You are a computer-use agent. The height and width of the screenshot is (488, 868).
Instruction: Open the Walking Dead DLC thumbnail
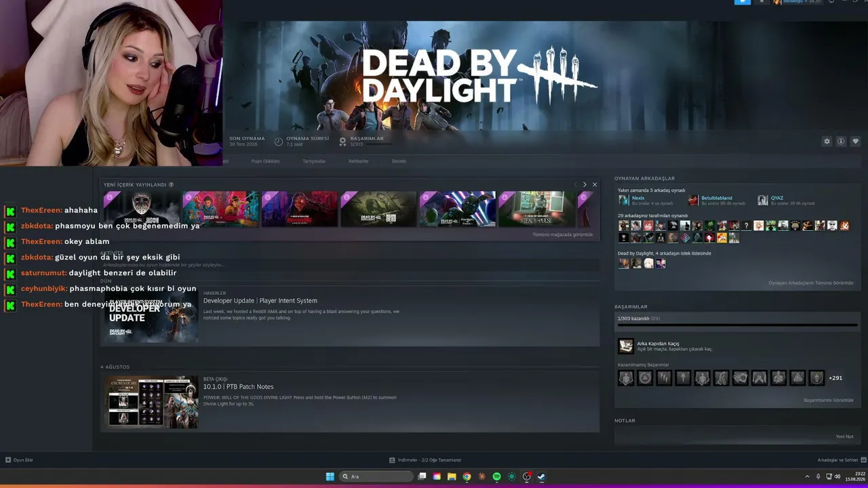pyautogui.click(x=378, y=209)
